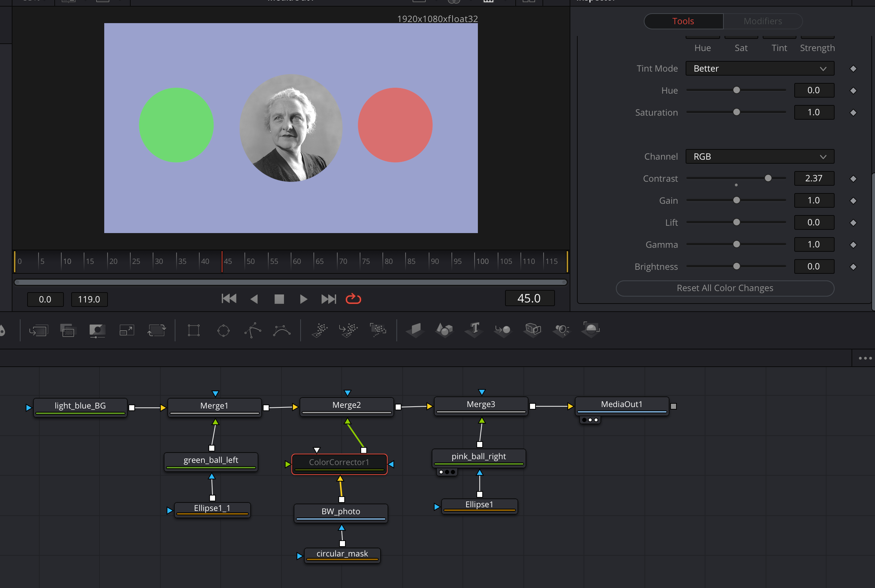Adjust the Hue slider handle
The image size is (875, 588).
coord(736,90)
